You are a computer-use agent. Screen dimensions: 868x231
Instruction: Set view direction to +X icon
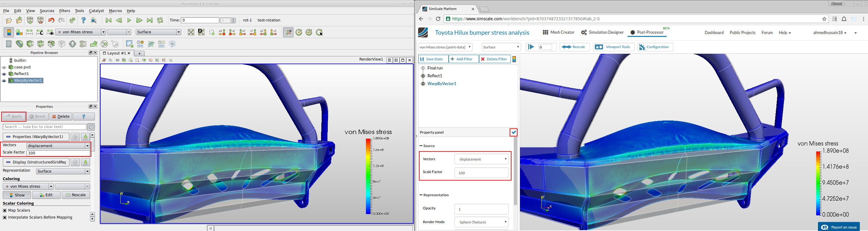[x=222, y=32]
